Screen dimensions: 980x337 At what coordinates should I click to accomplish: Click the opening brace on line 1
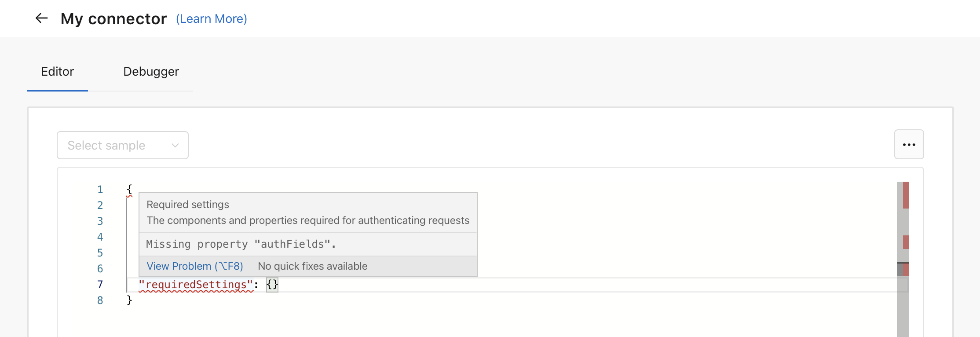point(129,188)
